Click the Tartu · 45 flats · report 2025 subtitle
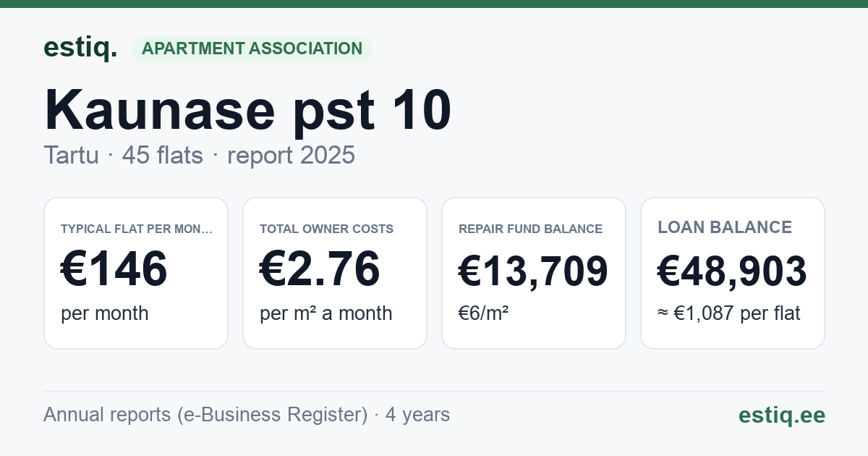 [x=199, y=155]
